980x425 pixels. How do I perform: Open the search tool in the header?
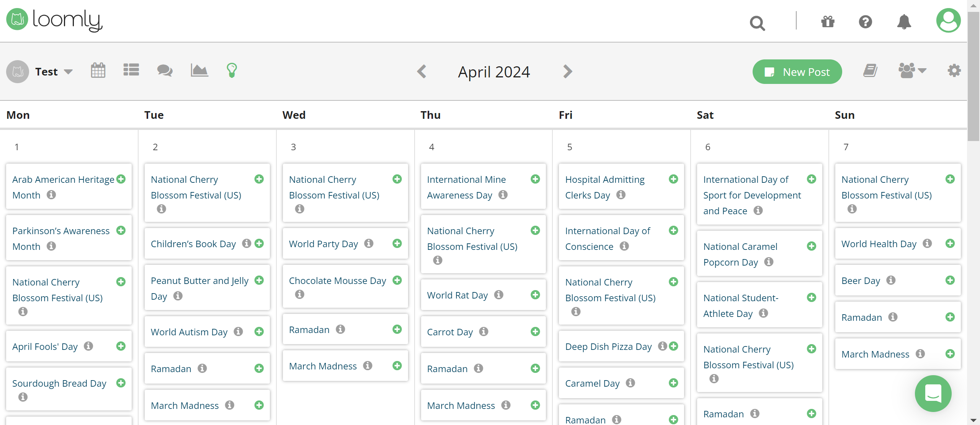[757, 22]
